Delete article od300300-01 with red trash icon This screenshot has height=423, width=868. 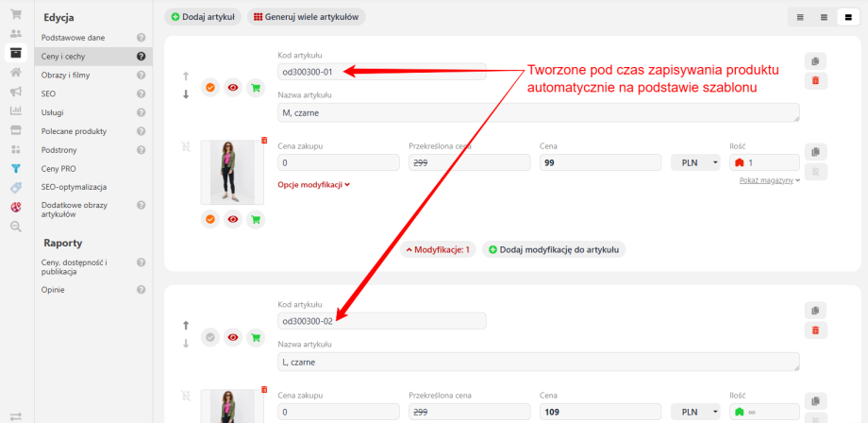tap(815, 81)
